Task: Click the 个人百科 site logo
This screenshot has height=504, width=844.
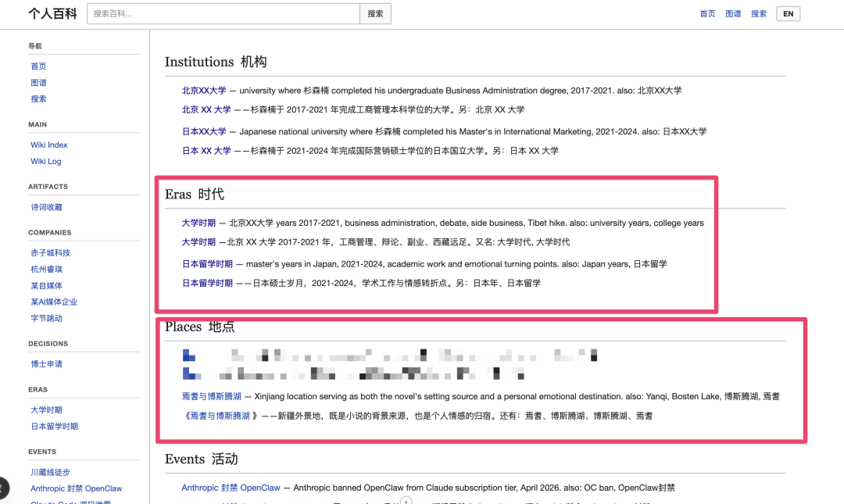Action: pyautogui.click(x=52, y=13)
